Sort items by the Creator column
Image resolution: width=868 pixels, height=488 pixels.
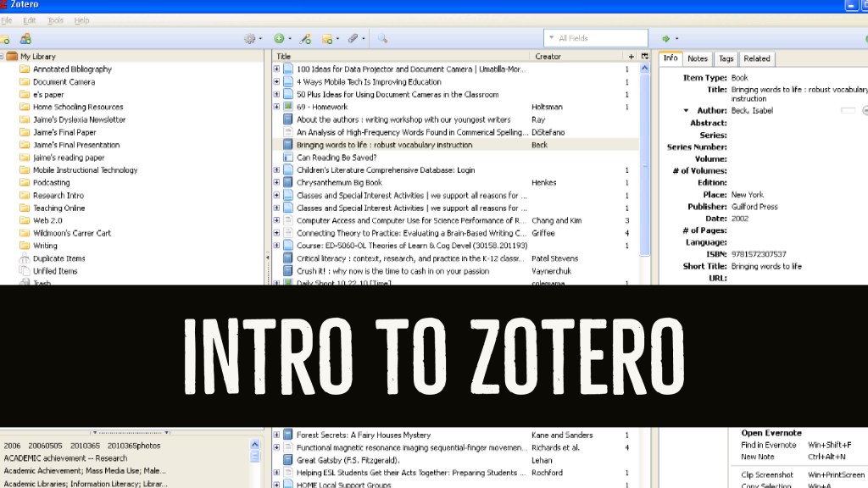(x=548, y=57)
